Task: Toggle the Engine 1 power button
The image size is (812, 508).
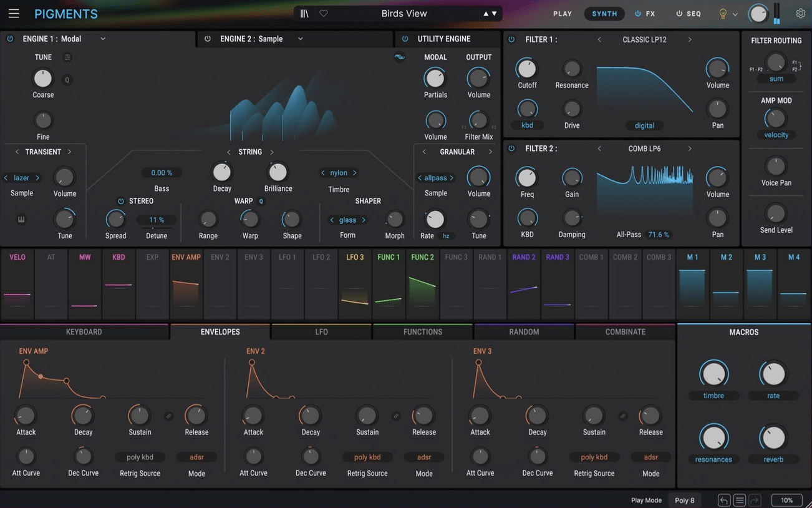Action: coord(10,39)
